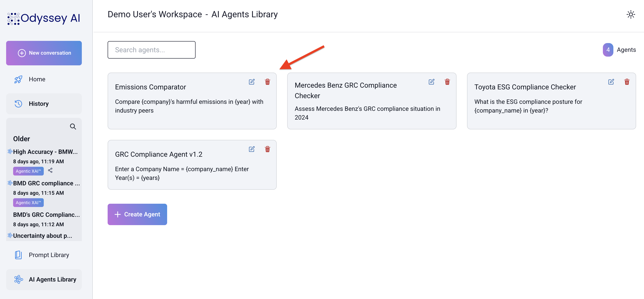The height and width of the screenshot is (299, 644).
Task: Delete the Mercedes Benz GRC Compliance Checker agent
Action: (x=447, y=82)
